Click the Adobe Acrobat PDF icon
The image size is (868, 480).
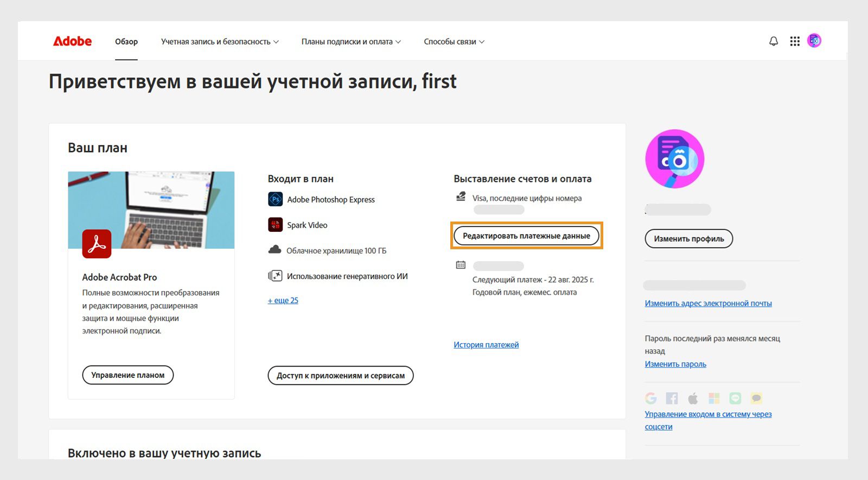[97, 244]
